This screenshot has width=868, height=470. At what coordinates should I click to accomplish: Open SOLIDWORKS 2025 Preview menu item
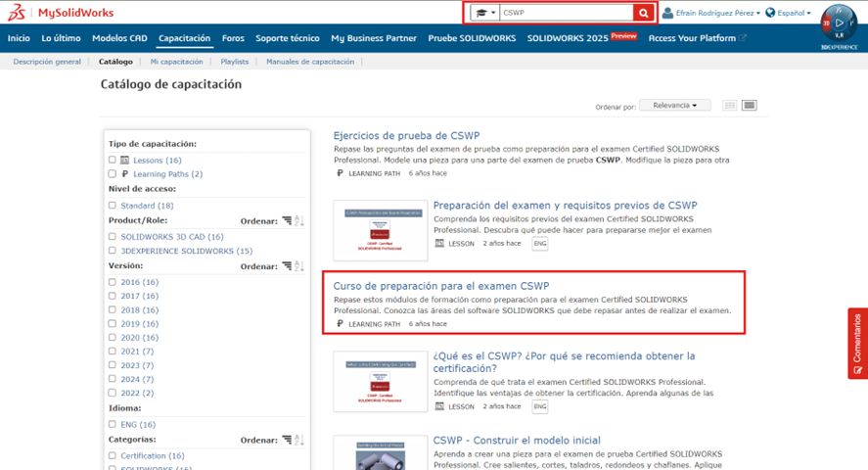coord(582,37)
